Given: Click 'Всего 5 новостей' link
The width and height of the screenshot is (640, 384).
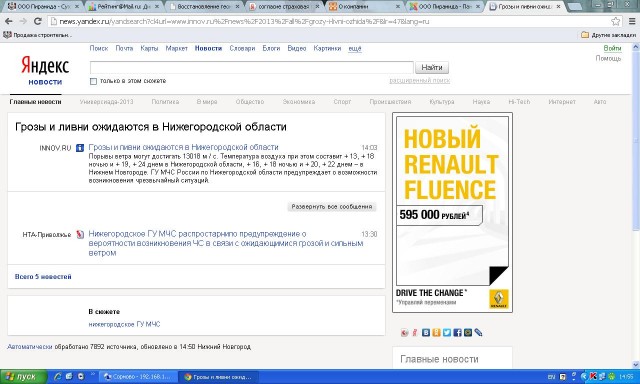Looking at the screenshot, I should [43, 277].
